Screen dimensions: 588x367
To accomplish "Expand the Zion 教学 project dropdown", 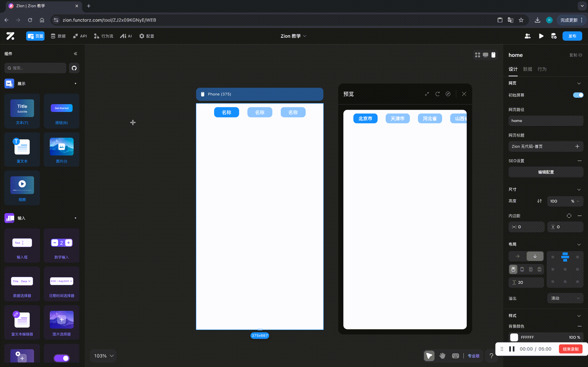I will [293, 36].
